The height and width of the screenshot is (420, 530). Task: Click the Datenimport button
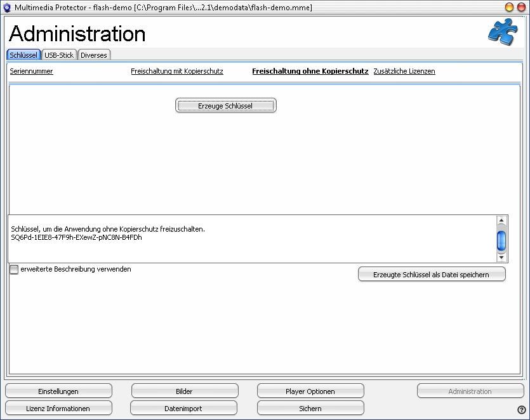pyautogui.click(x=183, y=409)
